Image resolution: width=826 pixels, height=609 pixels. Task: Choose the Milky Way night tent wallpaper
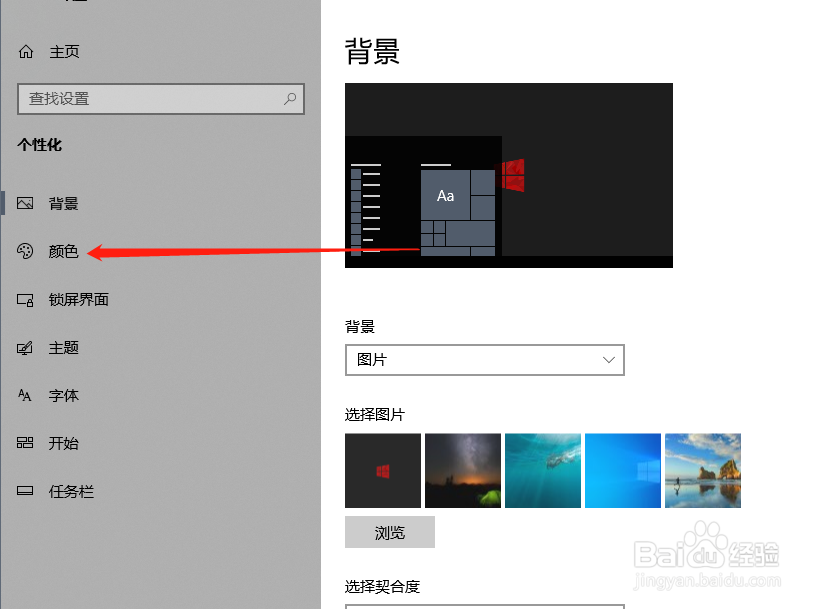(463, 470)
